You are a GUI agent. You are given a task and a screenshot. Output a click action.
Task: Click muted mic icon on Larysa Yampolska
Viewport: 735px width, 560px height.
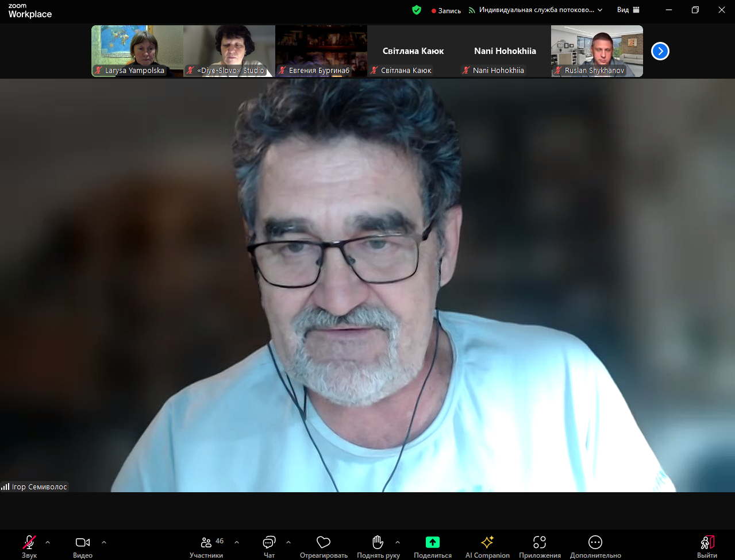99,71
